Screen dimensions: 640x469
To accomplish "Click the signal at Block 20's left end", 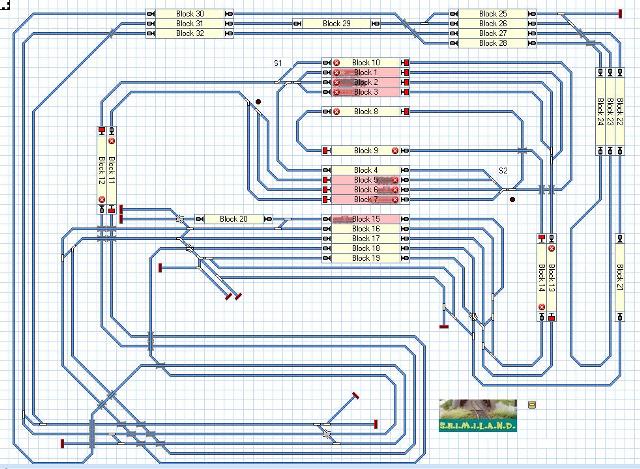I will [199, 219].
